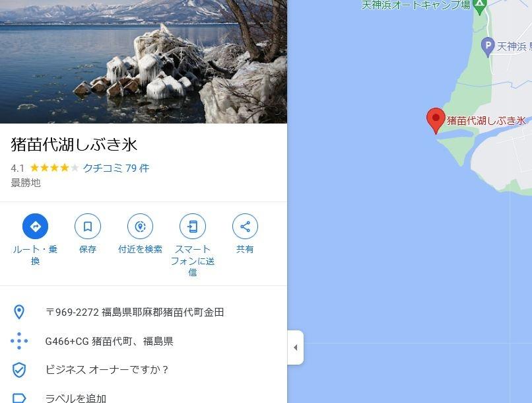
Task: Click the red 猪苗代湖しぶき氷 map pin
Action: (436, 121)
